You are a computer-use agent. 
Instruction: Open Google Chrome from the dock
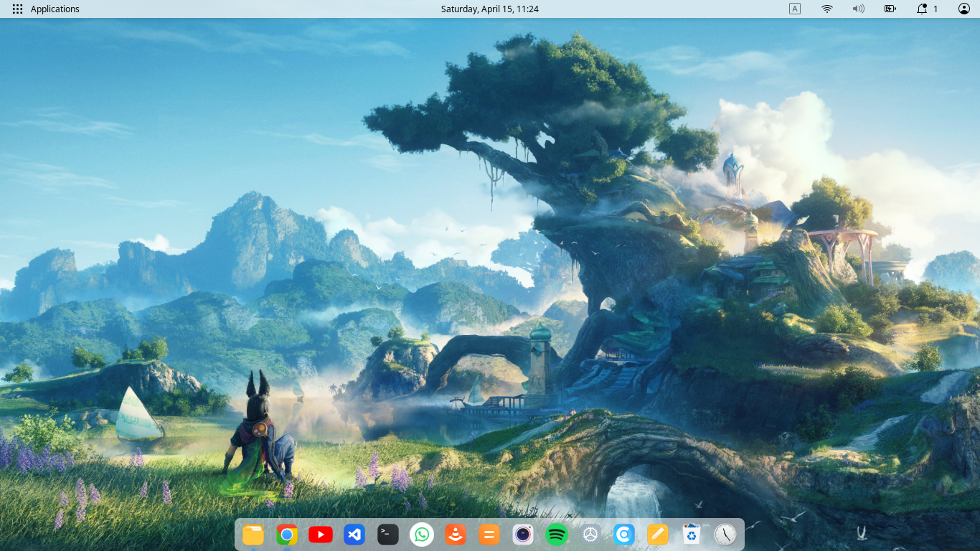pyautogui.click(x=286, y=534)
